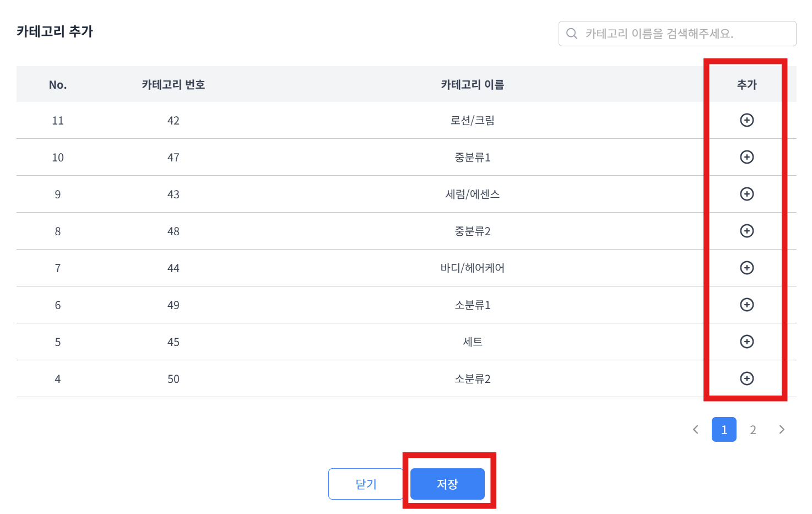The width and height of the screenshot is (812, 514).
Task: Click the 닫기 close button
Action: 366,484
